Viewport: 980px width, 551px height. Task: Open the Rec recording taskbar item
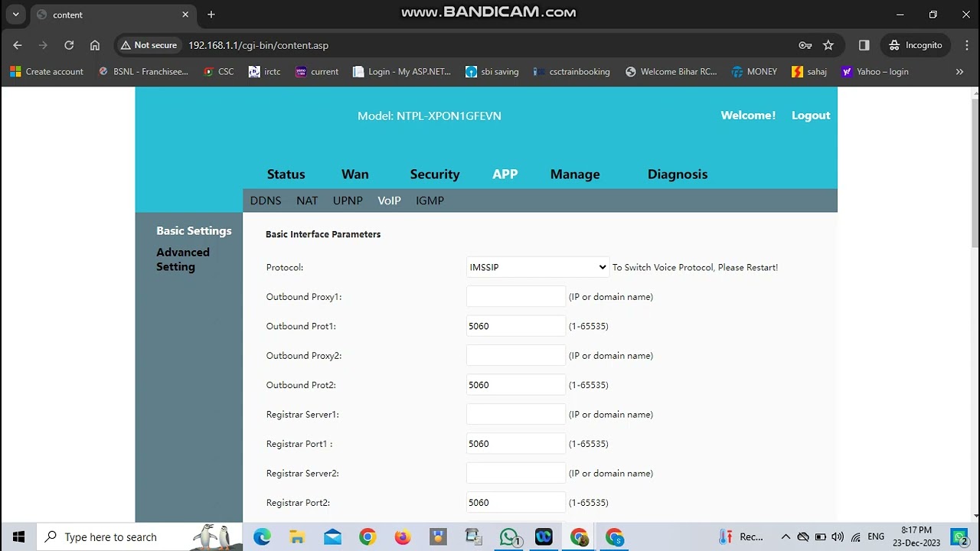740,537
